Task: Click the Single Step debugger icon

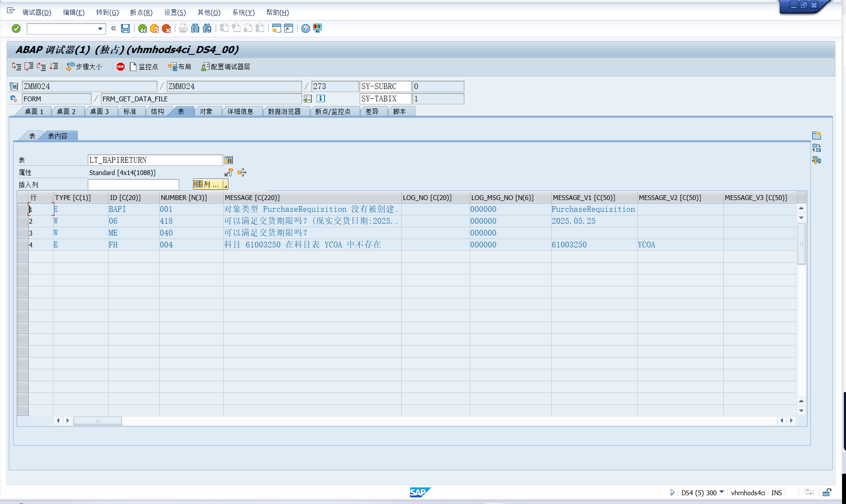Action: 17,67
